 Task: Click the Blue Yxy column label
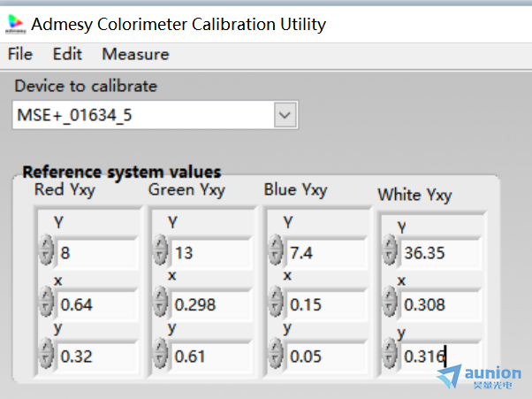pos(295,190)
